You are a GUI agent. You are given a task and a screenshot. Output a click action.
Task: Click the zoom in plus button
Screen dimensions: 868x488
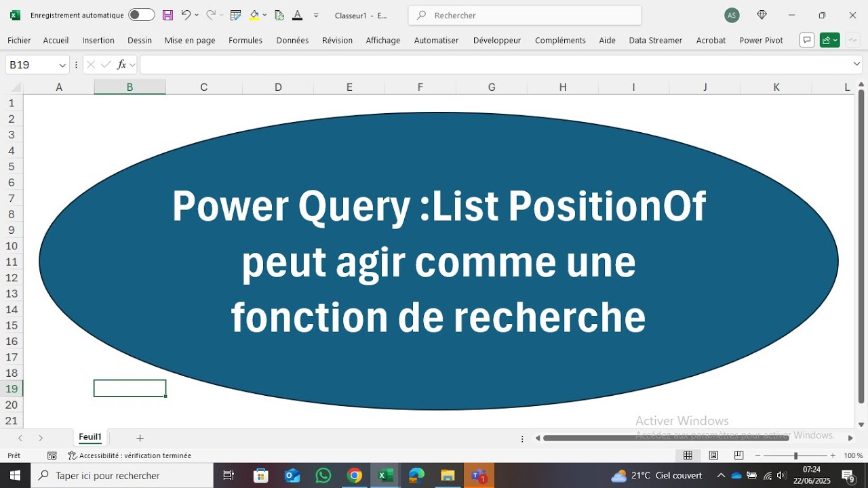[833, 455]
